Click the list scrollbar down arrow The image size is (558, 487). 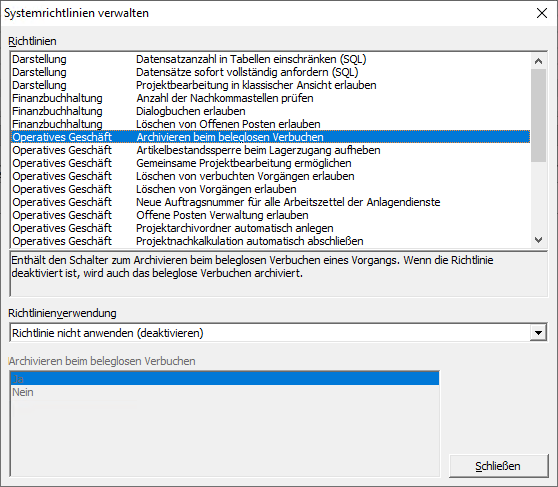(x=538, y=240)
